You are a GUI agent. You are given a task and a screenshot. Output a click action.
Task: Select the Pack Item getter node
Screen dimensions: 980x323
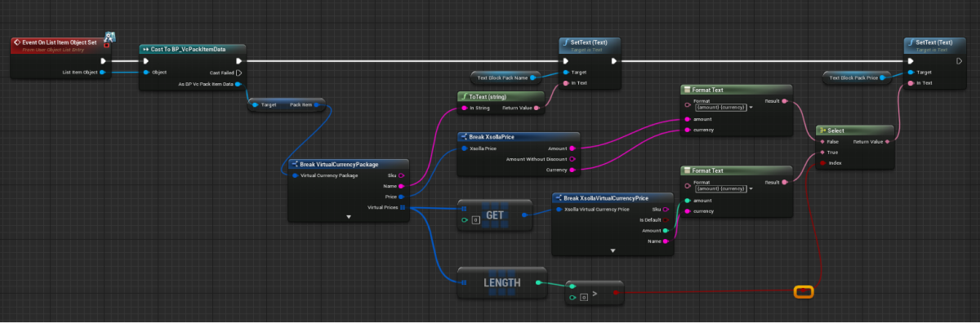click(x=287, y=104)
